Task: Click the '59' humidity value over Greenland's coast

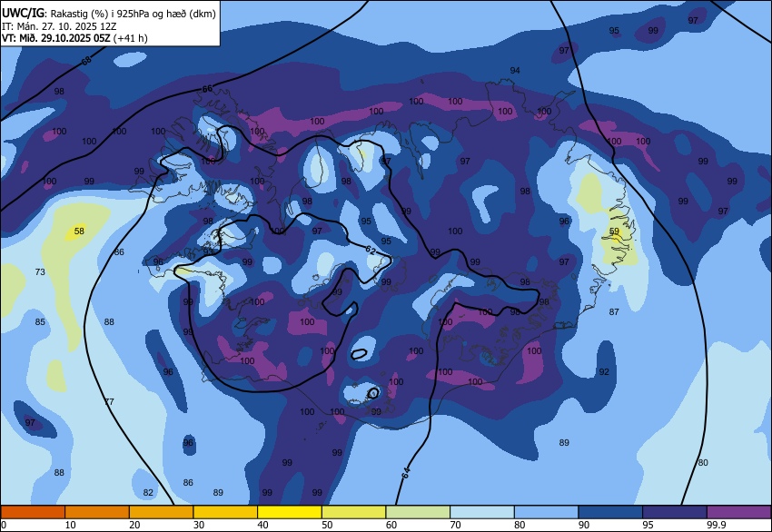Action: [x=614, y=231]
